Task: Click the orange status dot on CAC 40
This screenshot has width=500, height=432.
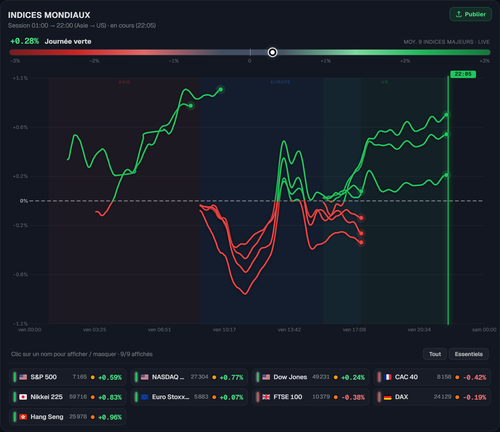Action: 457,377
